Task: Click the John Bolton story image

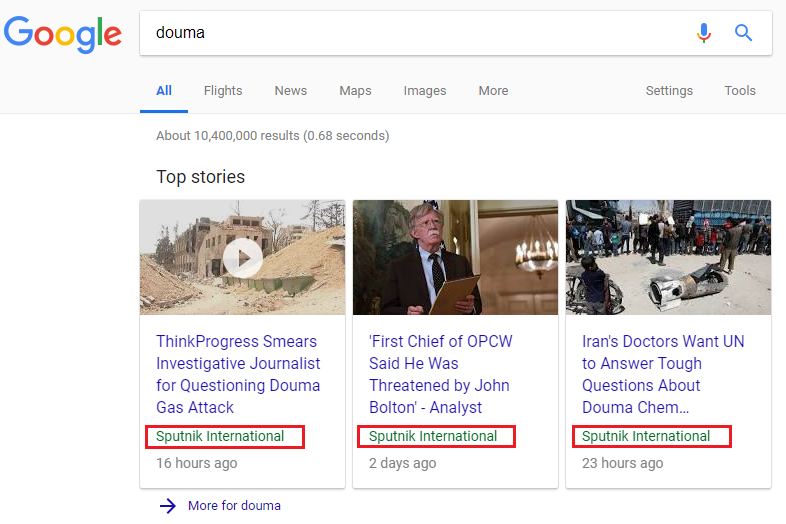Action: (x=455, y=257)
